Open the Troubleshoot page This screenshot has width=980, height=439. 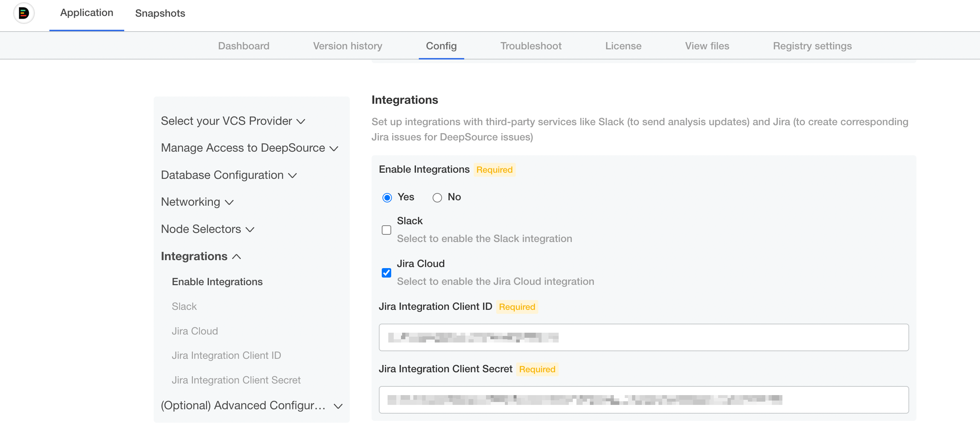pyautogui.click(x=531, y=46)
